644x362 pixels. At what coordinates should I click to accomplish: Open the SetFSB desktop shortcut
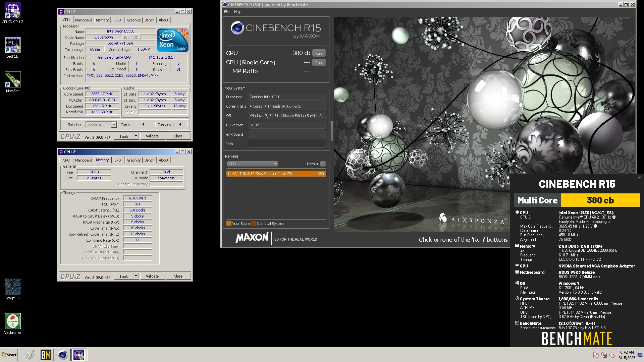point(12,48)
